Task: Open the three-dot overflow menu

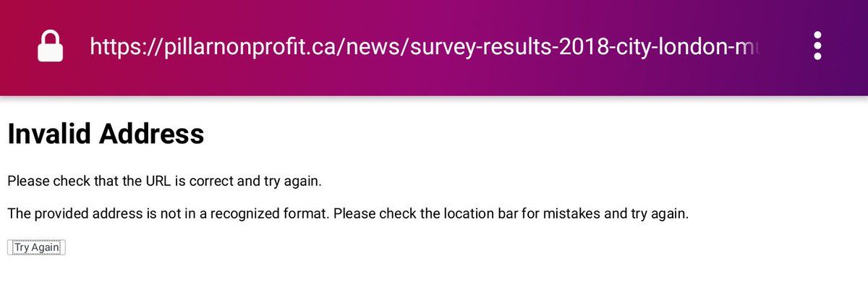Action: (817, 46)
